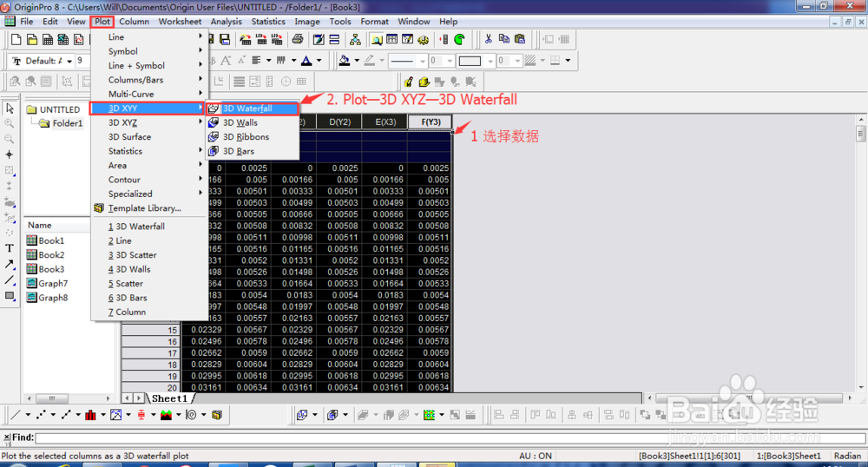Screen dimensions: 868x467
Task: Open the Analysis menu
Action: 226,22
